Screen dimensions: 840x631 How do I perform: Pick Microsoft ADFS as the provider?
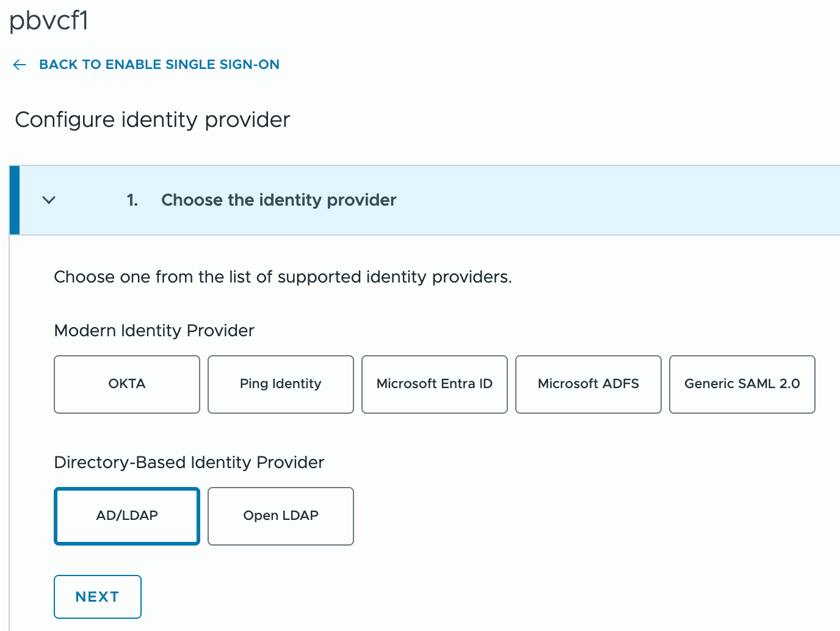coord(588,384)
